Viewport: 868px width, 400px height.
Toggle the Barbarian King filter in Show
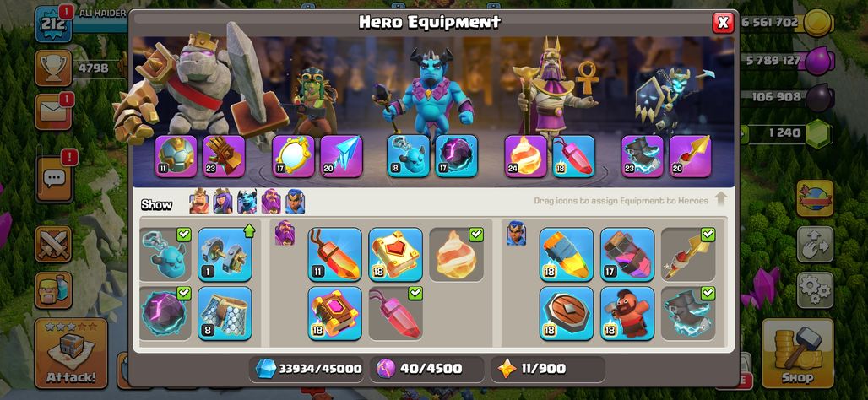[x=199, y=202]
